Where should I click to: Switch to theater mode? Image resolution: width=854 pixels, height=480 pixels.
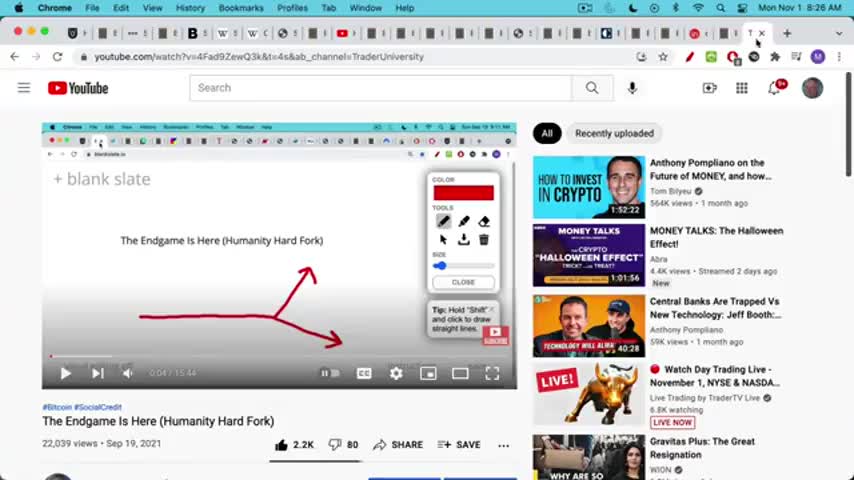point(460,373)
